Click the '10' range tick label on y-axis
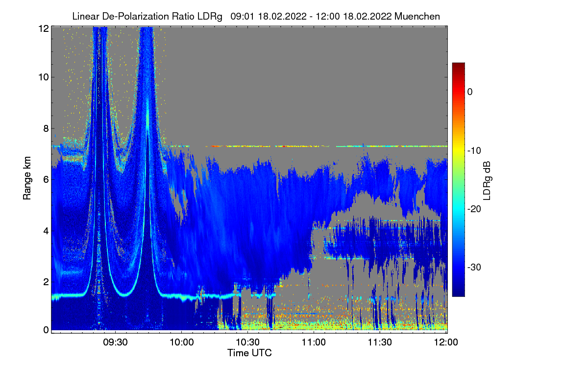588x392 pixels. click(x=43, y=77)
